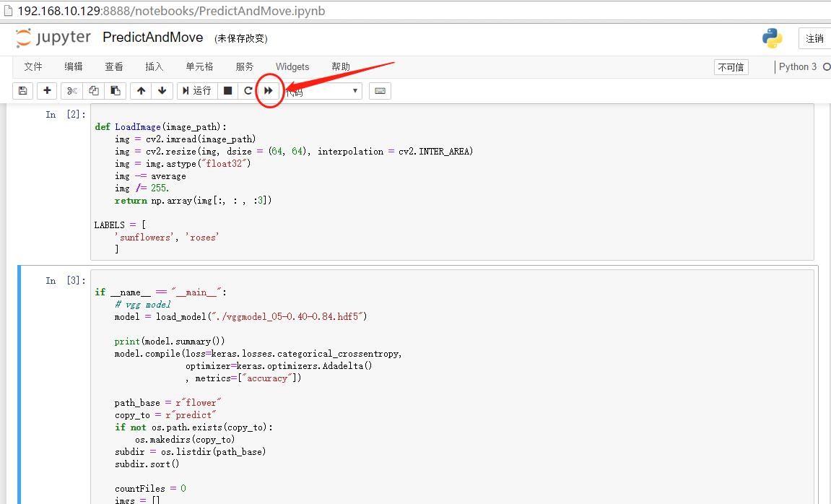Screen dimensions: 831x504
Task: Open the 服务 menu
Action: coord(245,66)
